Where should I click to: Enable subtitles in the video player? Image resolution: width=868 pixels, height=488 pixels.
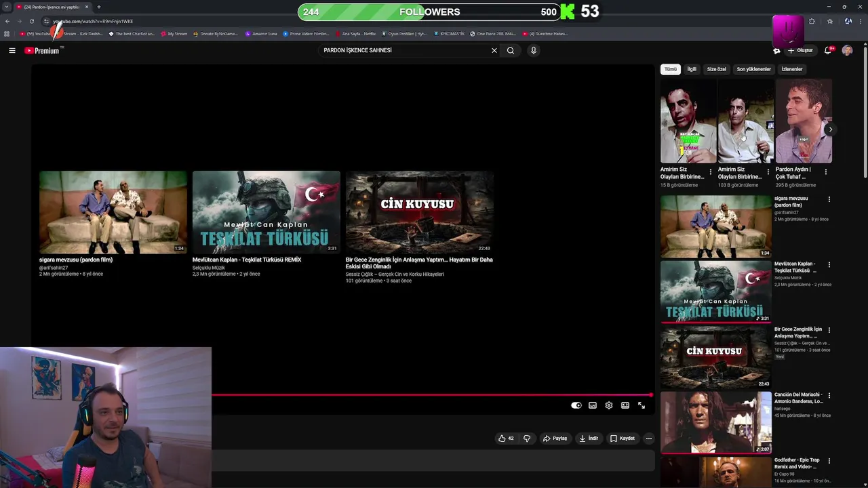point(593,405)
